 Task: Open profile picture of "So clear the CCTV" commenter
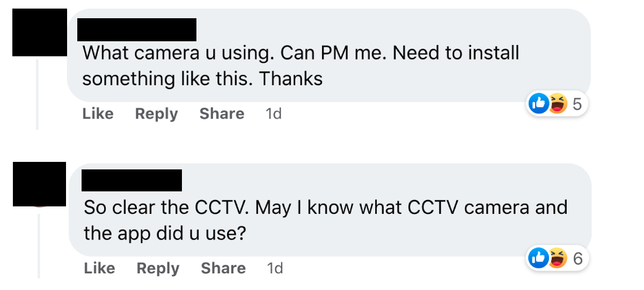[x=40, y=184]
